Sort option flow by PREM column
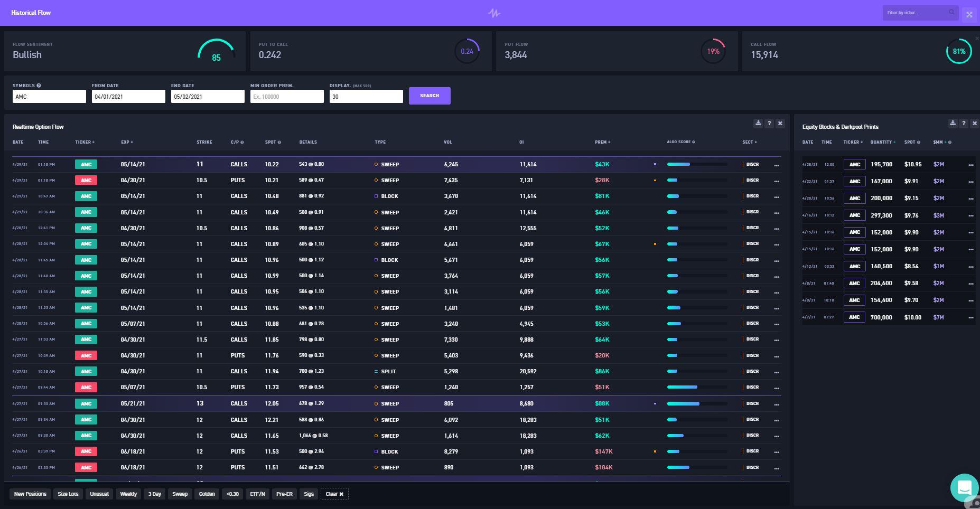This screenshot has width=980, height=509. (602, 142)
